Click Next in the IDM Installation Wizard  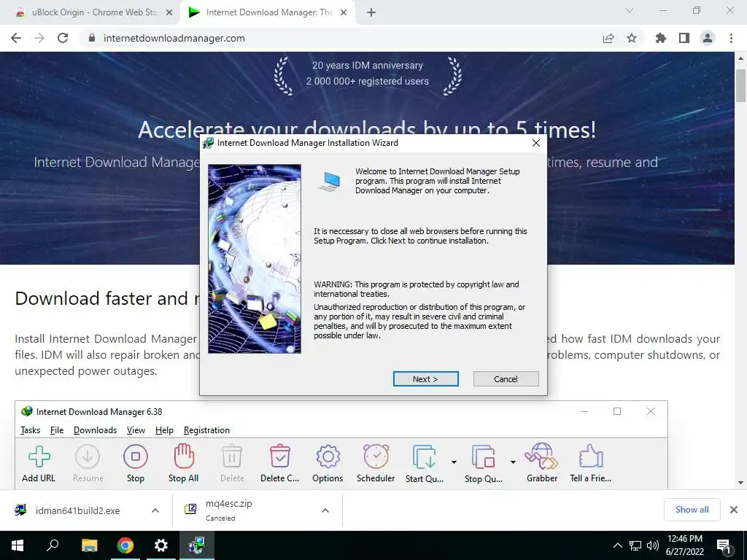click(x=425, y=379)
